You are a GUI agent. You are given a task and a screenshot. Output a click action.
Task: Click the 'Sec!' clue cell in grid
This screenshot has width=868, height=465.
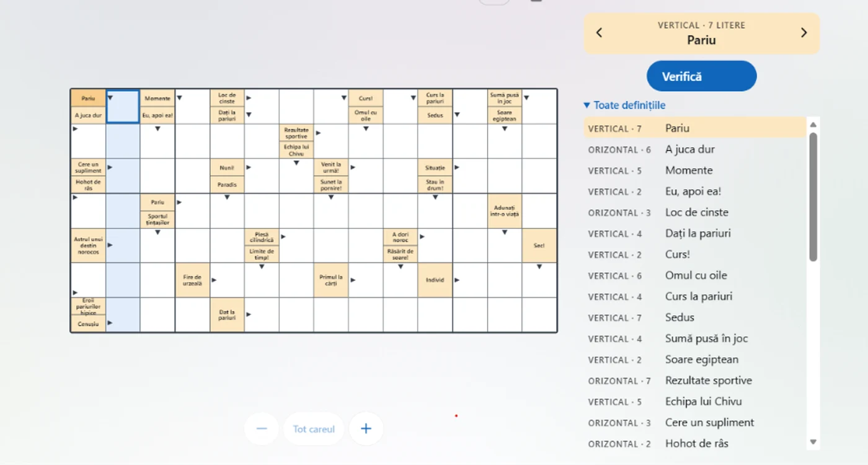coord(539,246)
